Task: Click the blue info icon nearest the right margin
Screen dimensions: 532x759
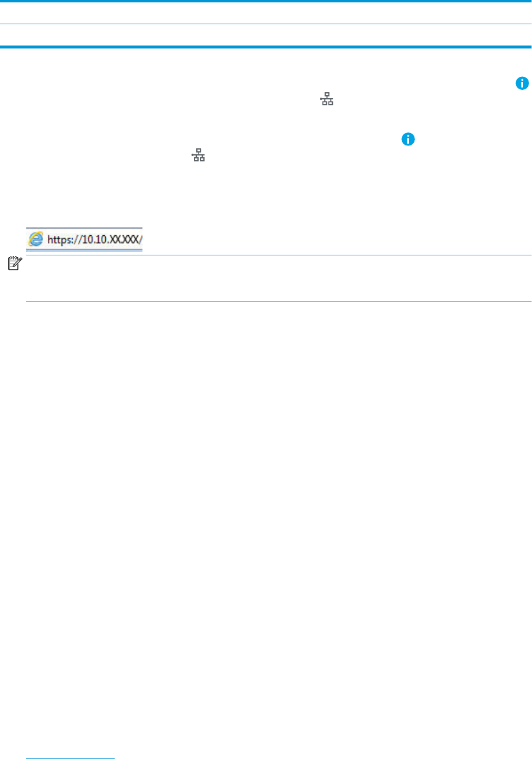Action: (523, 83)
